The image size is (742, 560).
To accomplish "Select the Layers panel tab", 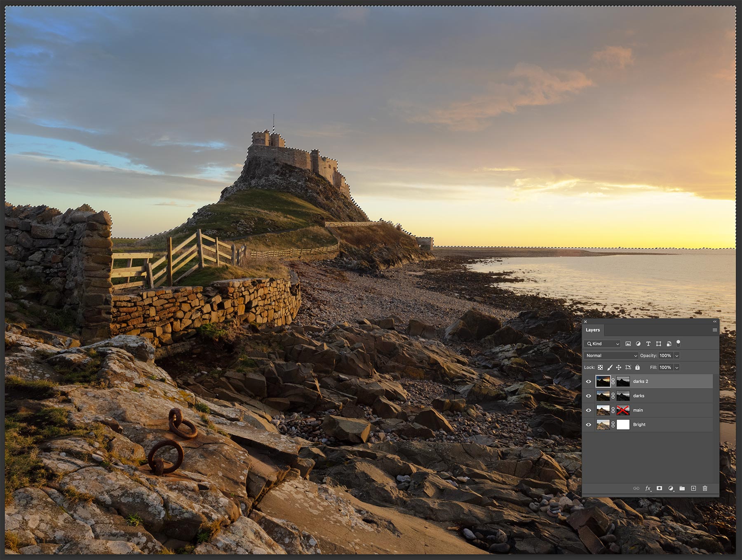I will pos(593,330).
